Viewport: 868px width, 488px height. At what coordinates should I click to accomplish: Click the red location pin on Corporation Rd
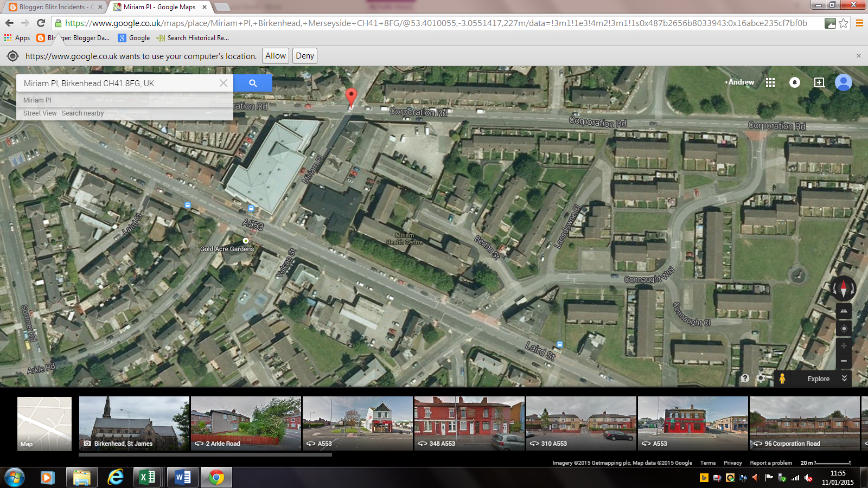[352, 97]
